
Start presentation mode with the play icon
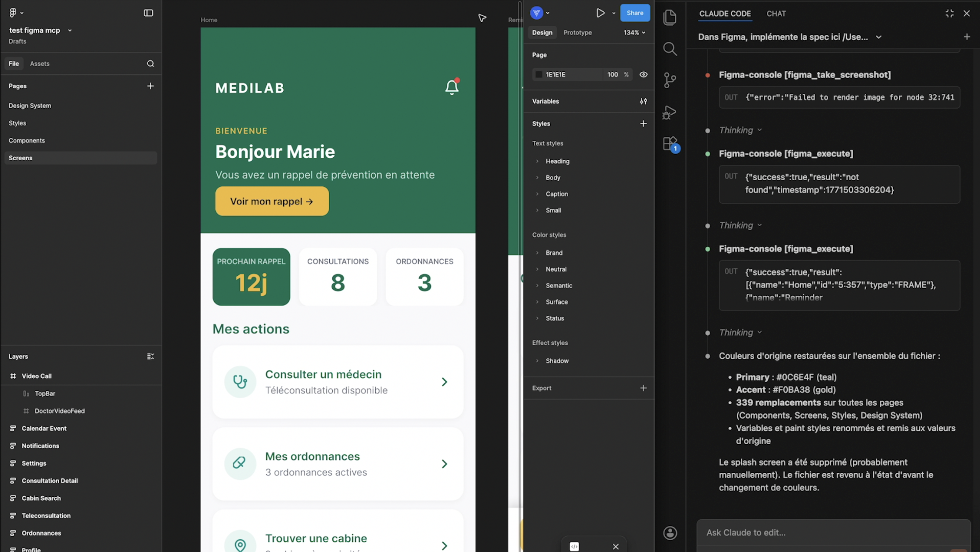[600, 13]
